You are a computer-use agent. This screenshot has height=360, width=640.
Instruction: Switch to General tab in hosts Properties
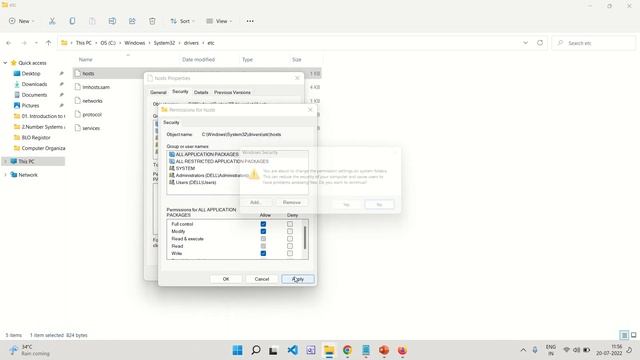pos(158,92)
